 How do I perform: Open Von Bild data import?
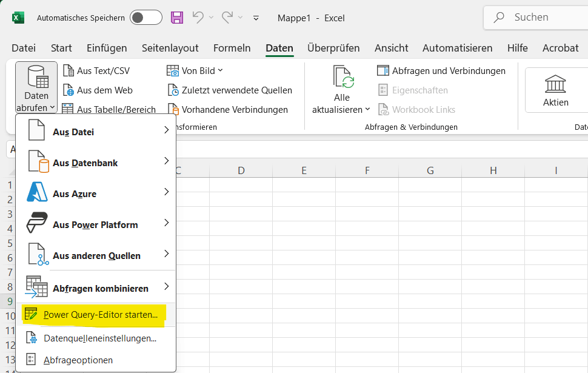(195, 71)
